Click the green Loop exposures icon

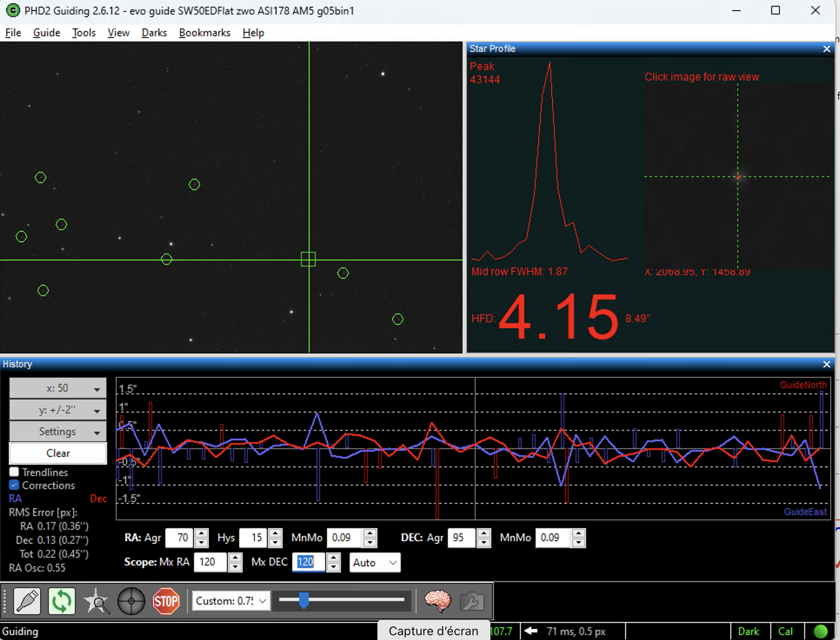(x=62, y=601)
